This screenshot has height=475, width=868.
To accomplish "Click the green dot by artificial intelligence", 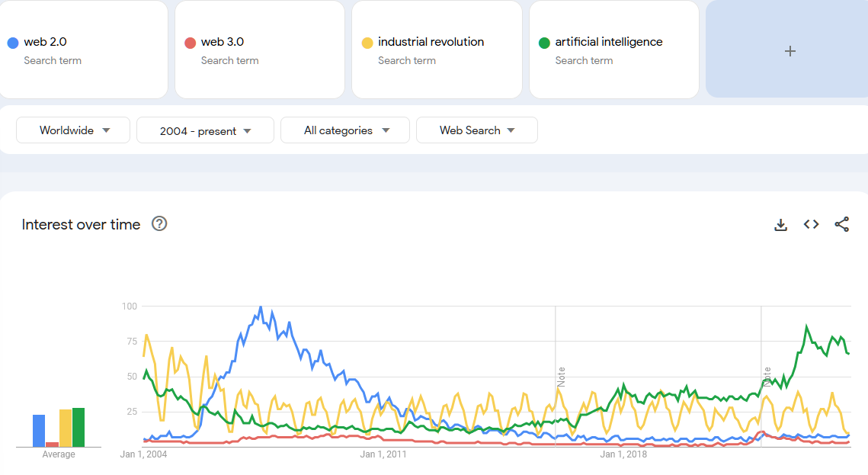I will click(x=544, y=43).
